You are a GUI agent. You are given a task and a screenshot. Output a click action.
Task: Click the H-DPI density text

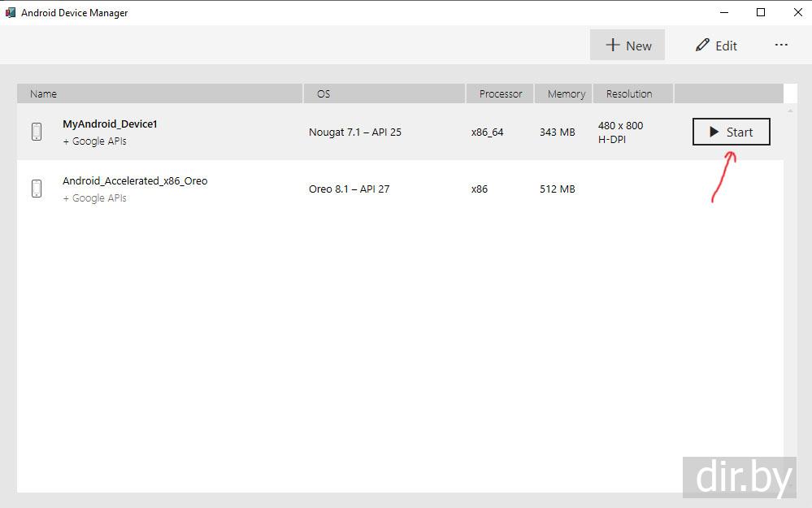tap(612, 139)
